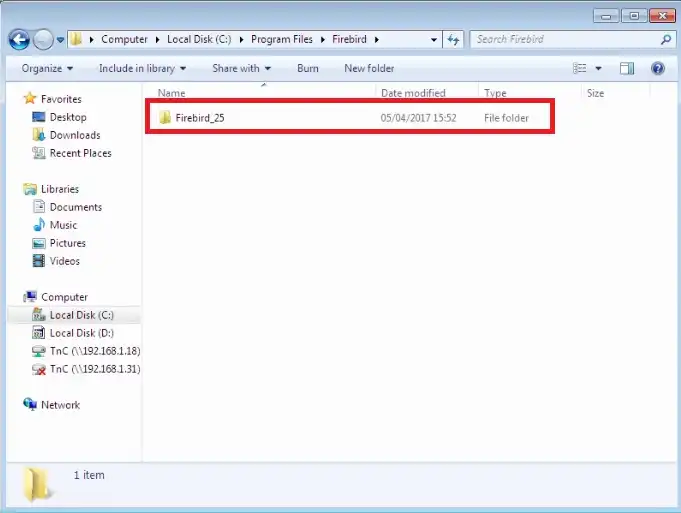This screenshot has width=681, height=513.
Task: Click the Favorites star icon
Action: click(30, 98)
